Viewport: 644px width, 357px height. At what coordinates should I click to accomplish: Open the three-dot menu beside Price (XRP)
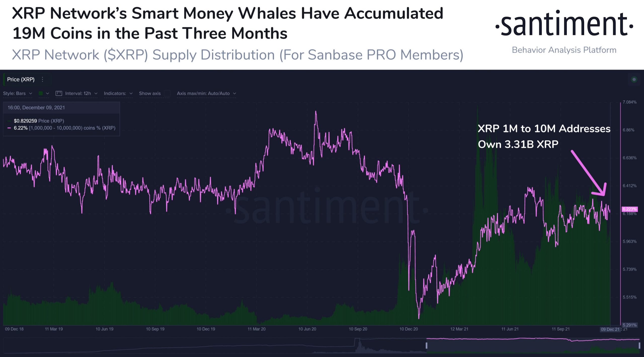43,79
